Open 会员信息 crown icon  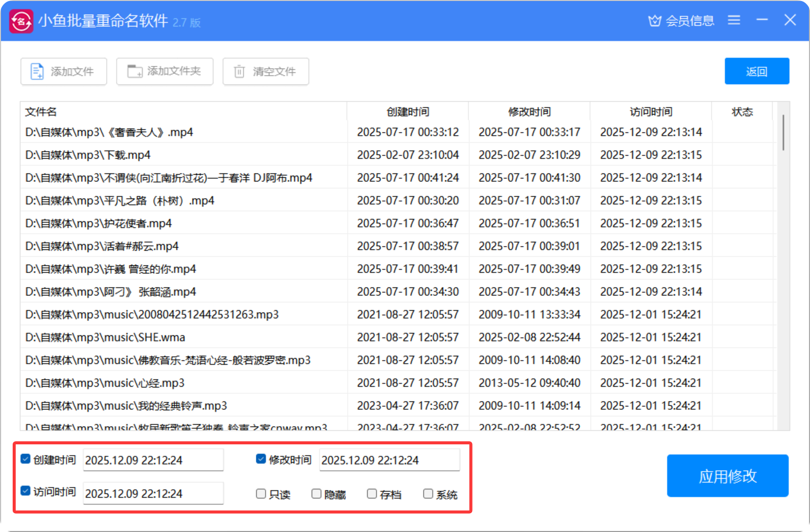click(654, 21)
